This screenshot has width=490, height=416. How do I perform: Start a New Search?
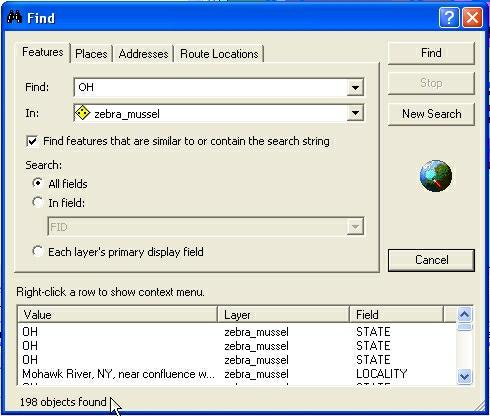pyautogui.click(x=431, y=114)
